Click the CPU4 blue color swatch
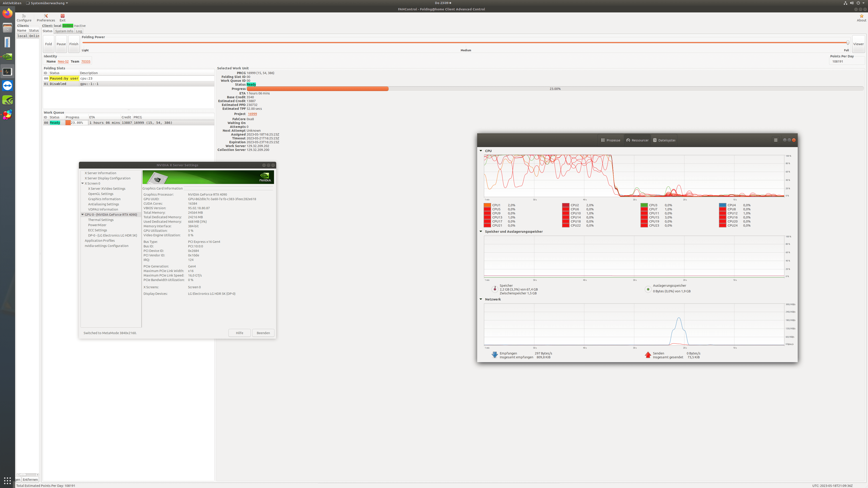 pos(722,205)
